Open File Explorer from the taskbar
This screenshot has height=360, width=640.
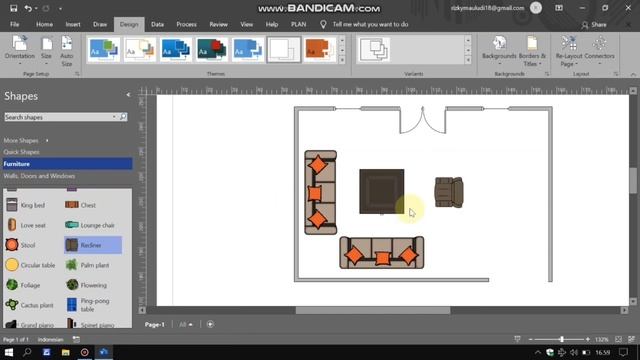click(x=65, y=352)
